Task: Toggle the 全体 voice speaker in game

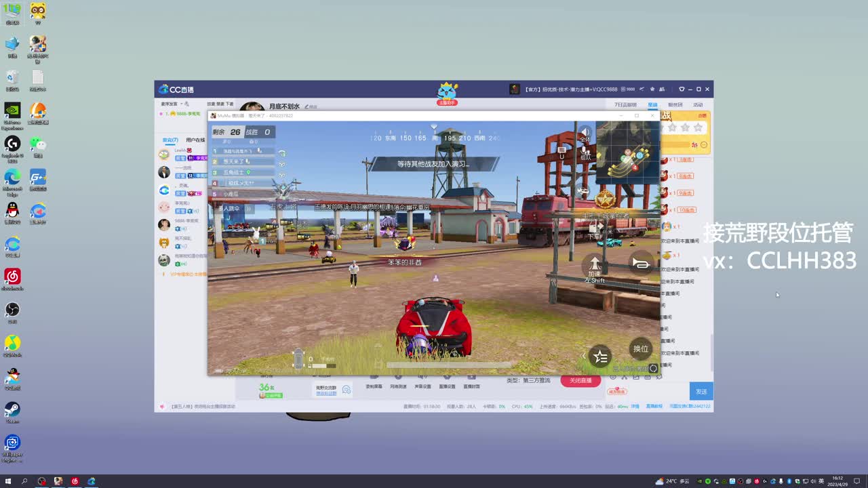Action: (585, 134)
